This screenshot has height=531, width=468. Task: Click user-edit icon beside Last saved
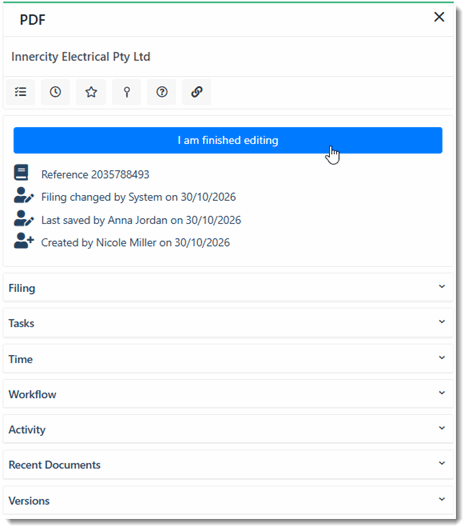click(x=24, y=218)
